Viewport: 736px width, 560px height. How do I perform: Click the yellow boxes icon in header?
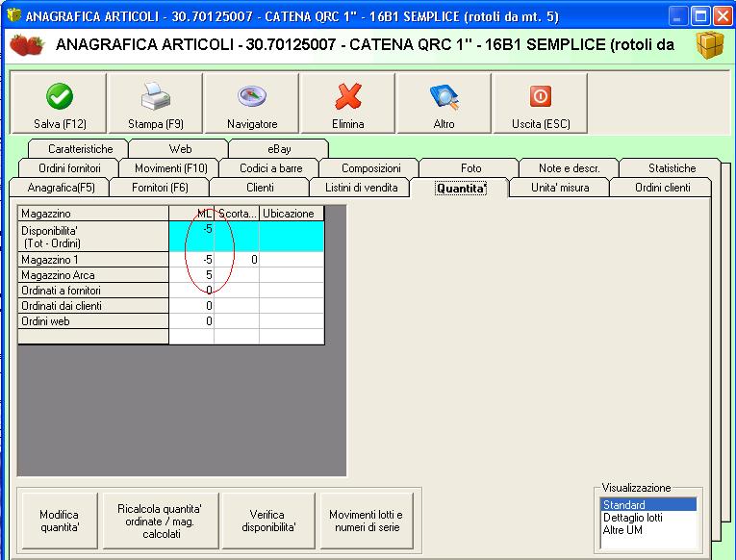pyautogui.click(x=710, y=45)
